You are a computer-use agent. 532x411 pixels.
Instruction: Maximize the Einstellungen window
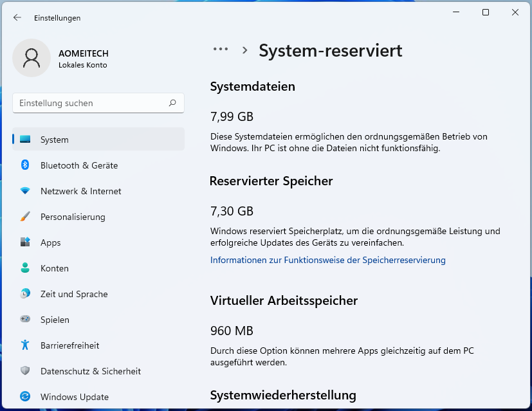pyautogui.click(x=486, y=12)
